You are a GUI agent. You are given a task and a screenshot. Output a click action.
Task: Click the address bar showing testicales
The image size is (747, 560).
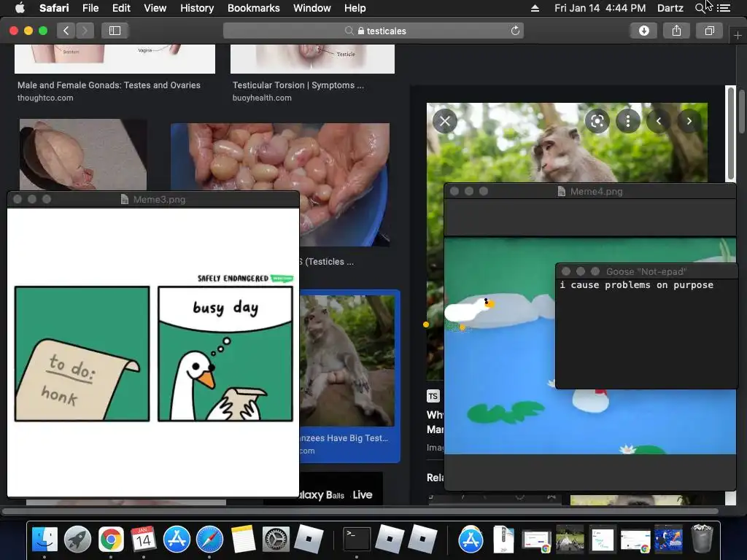[373, 31]
